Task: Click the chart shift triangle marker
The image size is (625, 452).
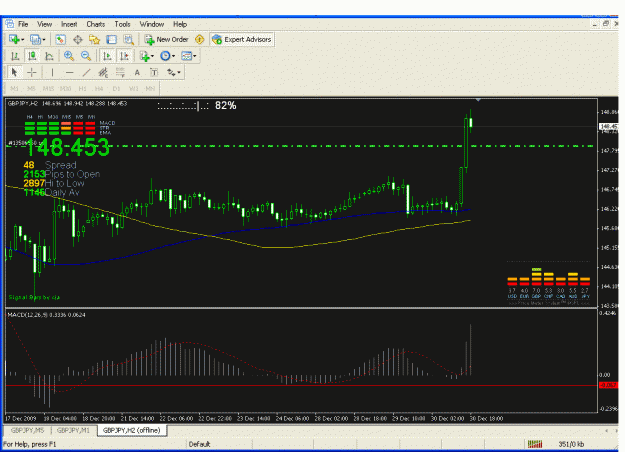Action: [478, 100]
